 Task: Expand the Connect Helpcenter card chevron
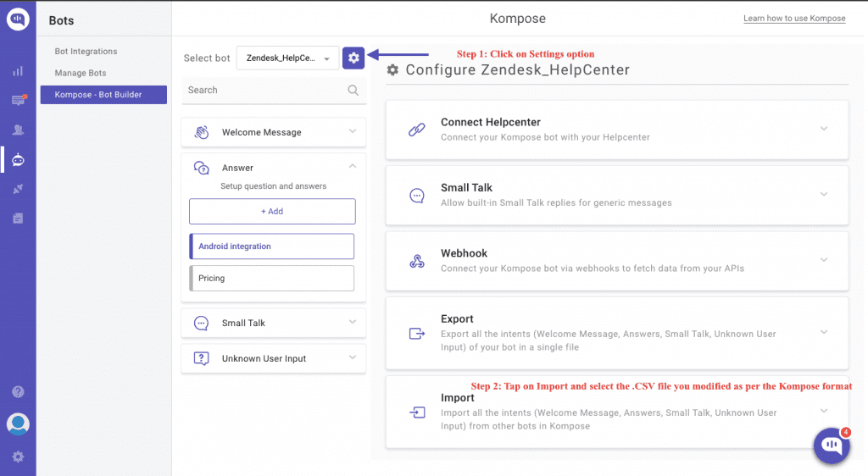[x=824, y=128]
